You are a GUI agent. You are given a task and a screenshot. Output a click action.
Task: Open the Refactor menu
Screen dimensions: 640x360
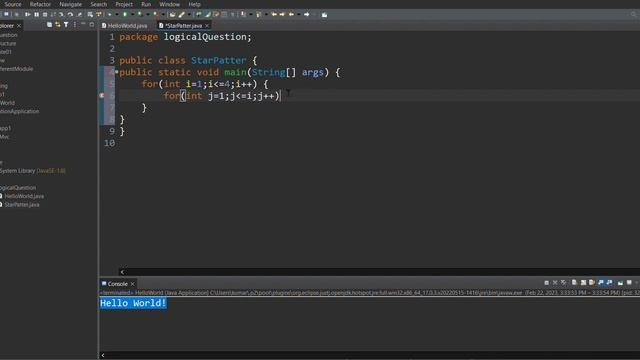[40, 4]
